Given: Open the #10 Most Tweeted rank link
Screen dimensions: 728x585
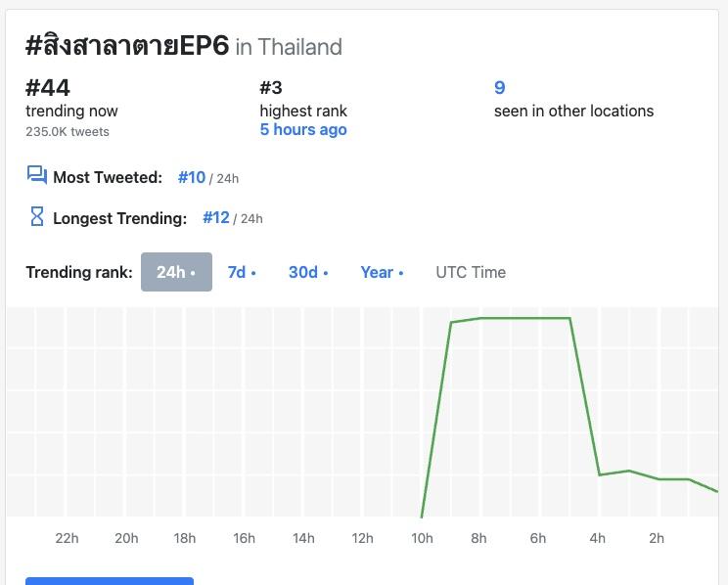Looking at the screenshot, I should (x=192, y=177).
